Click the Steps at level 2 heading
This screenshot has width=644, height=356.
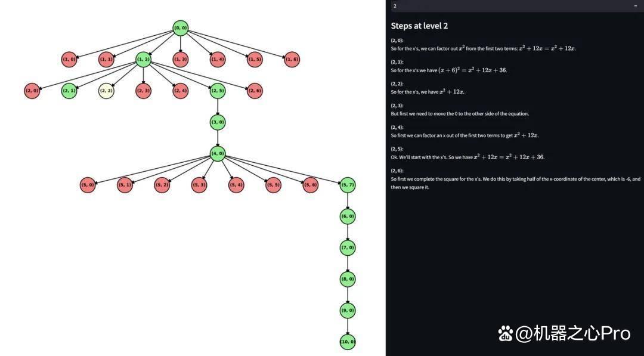tap(419, 26)
